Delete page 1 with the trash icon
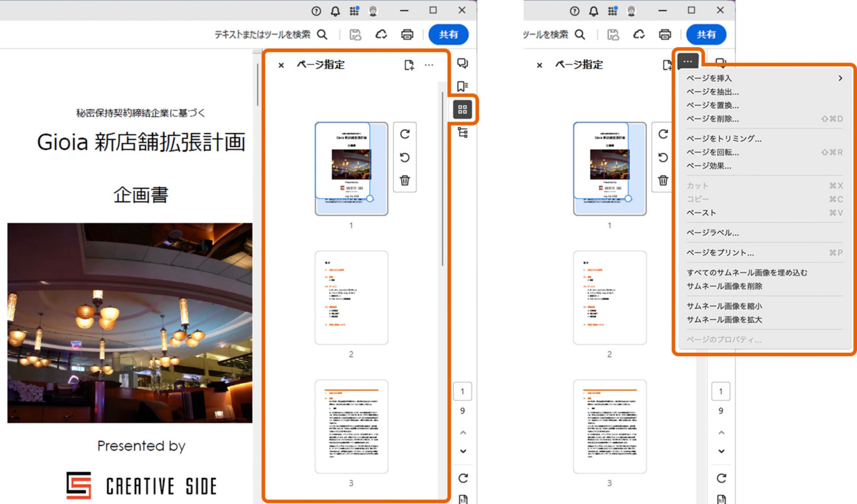The width and height of the screenshot is (857, 504). pyautogui.click(x=405, y=181)
